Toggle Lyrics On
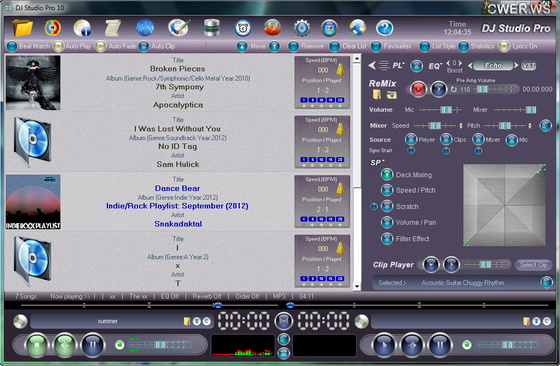The image size is (560, 366). tap(504, 46)
